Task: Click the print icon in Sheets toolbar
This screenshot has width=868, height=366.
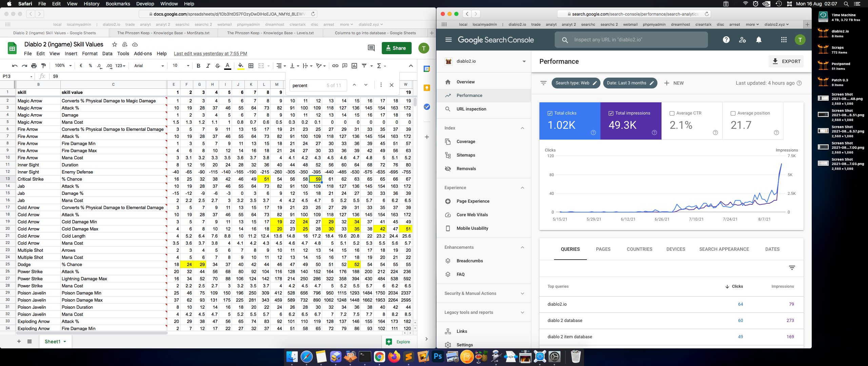Action: coord(34,66)
